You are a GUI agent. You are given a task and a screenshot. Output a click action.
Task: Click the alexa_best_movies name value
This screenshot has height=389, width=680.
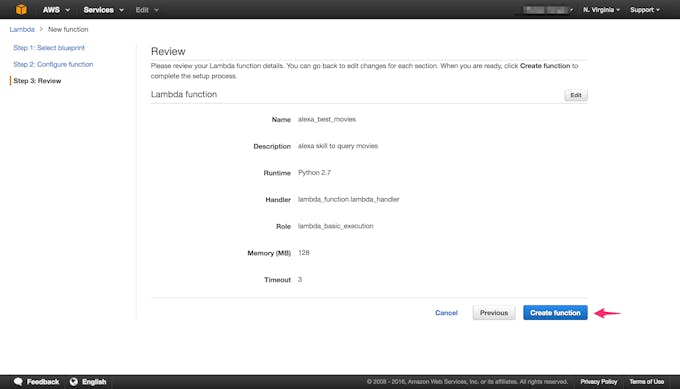(327, 119)
